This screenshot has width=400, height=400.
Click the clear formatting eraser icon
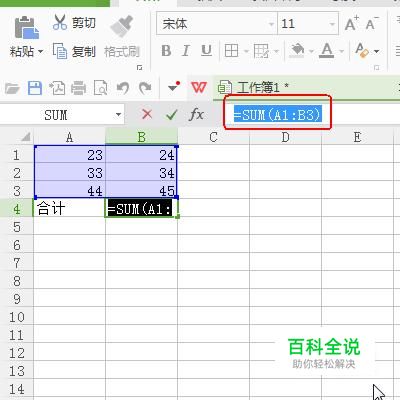pos(362,51)
